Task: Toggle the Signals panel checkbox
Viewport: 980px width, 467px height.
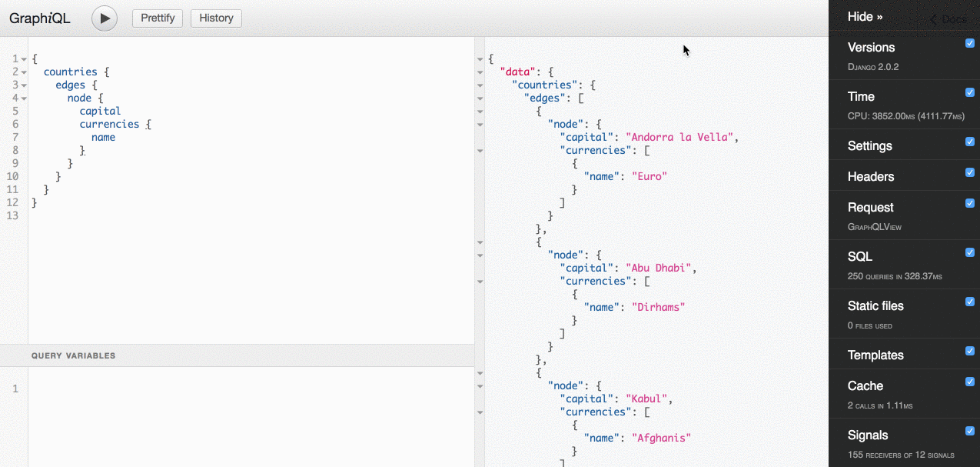Action: [x=970, y=430]
